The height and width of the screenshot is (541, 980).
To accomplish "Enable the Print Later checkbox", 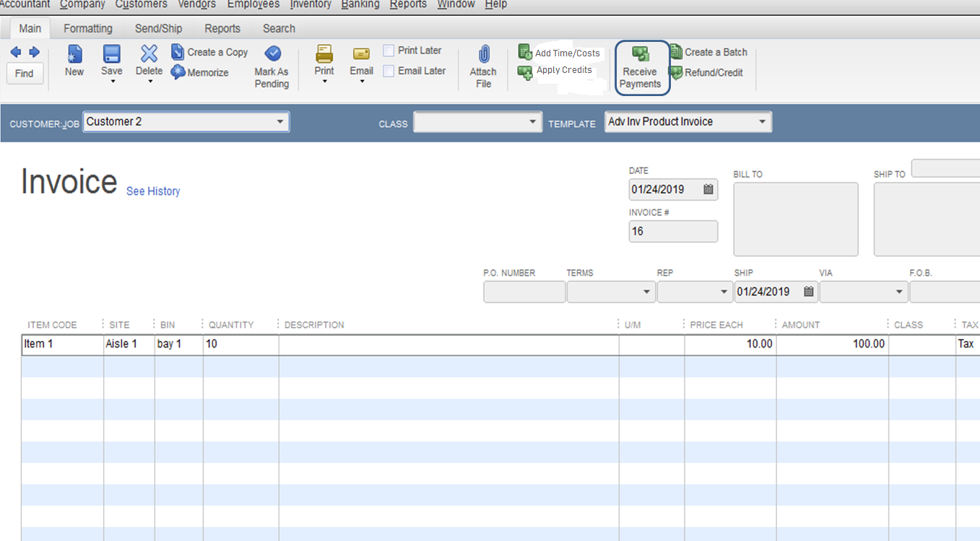I will 388,50.
